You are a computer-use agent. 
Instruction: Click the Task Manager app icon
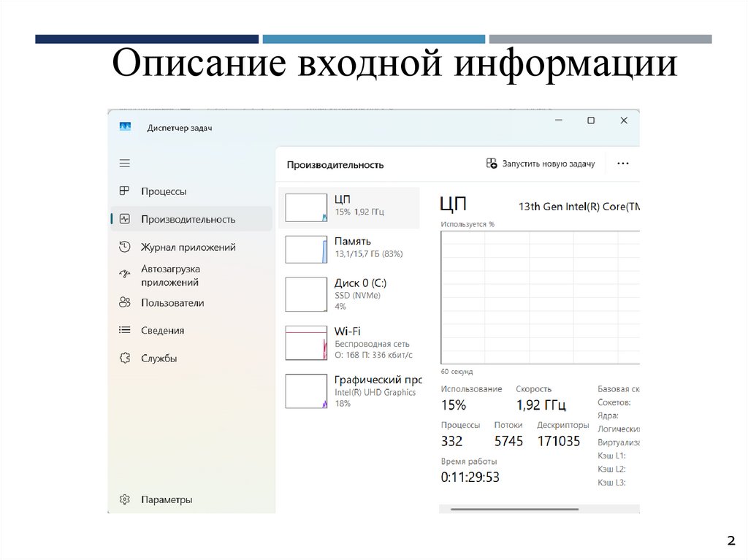click(125, 126)
